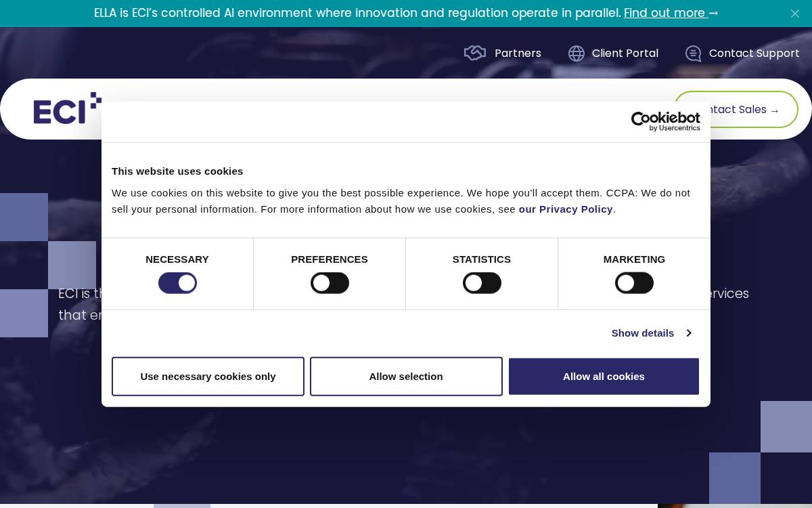Click the NECESSARY label text
Image resolution: width=812 pixels, height=508 pixels.
tap(177, 259)
